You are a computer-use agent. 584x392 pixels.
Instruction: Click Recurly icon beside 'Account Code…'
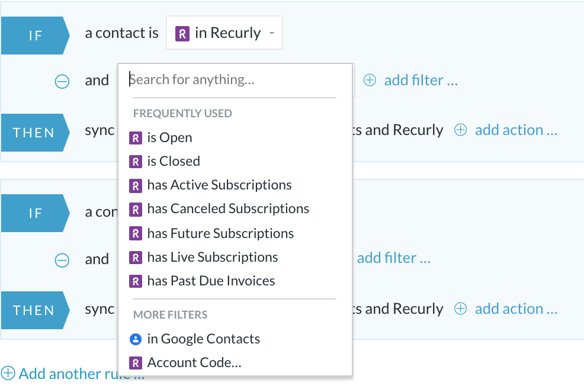point(136,363)
